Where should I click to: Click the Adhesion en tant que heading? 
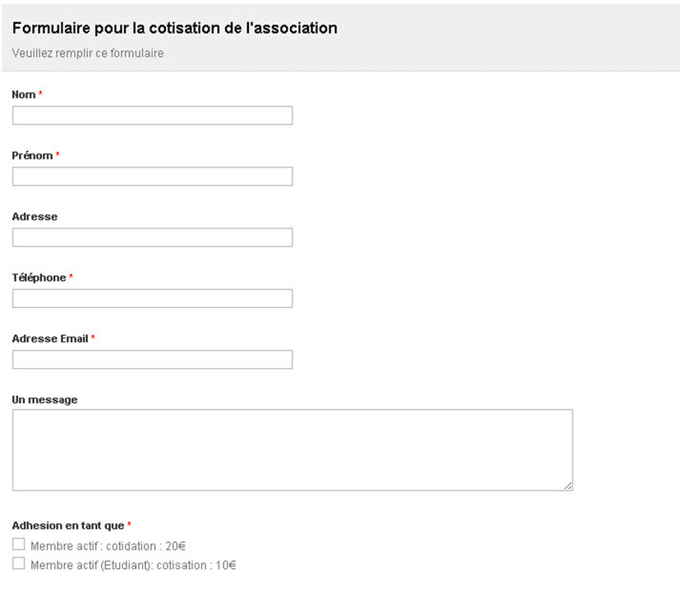[x=69, y=525]
